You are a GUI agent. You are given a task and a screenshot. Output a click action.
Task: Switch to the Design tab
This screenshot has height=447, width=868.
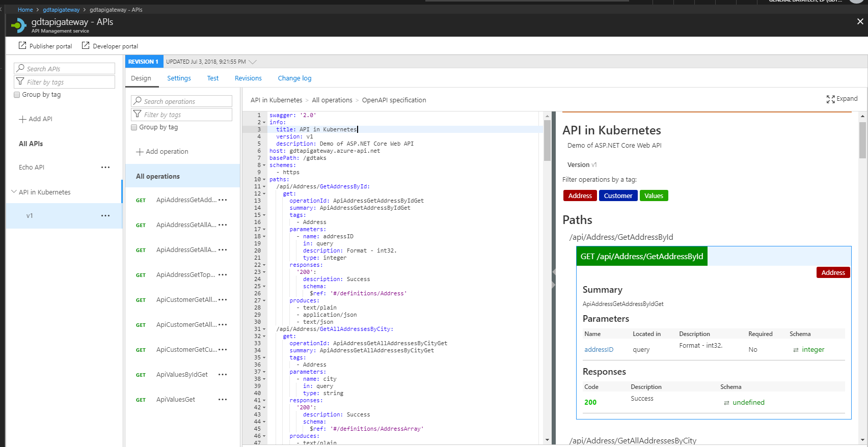tap(141, 78)
